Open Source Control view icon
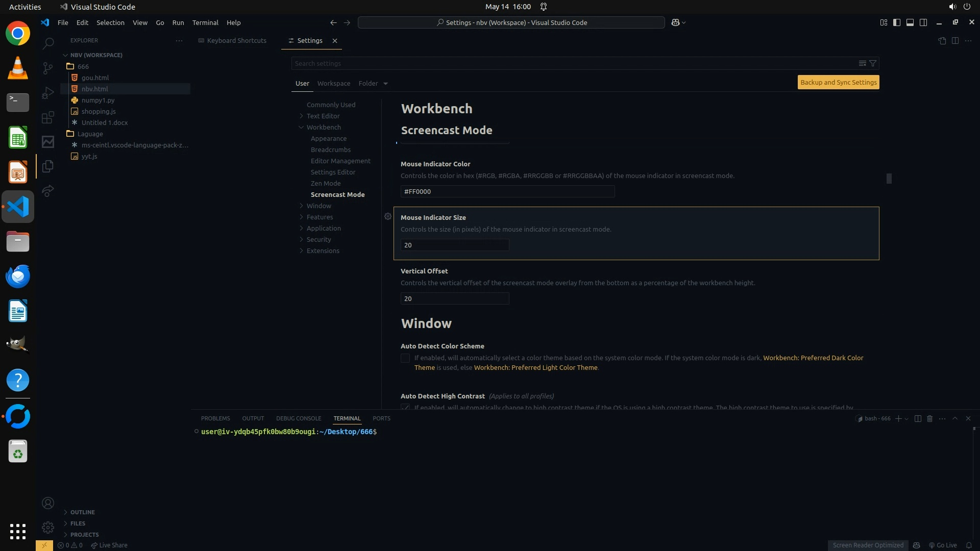The height and width of the screenshot is (551, 980). 48,68
